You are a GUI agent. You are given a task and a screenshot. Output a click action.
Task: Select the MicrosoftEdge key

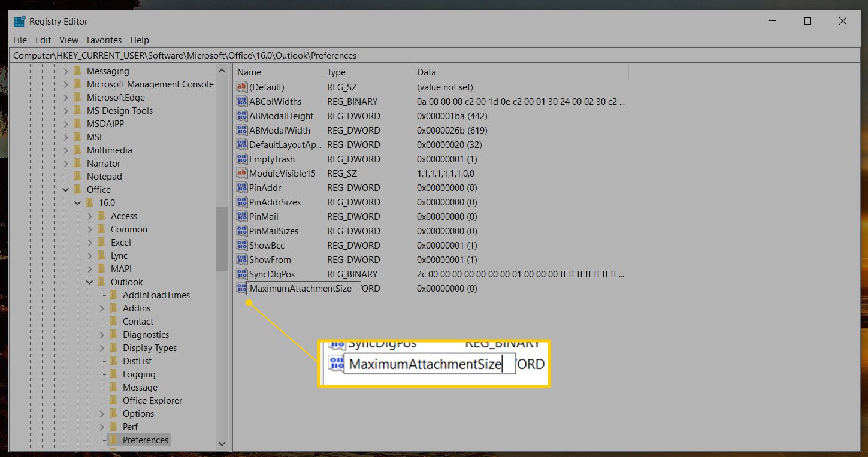[116, 97]
